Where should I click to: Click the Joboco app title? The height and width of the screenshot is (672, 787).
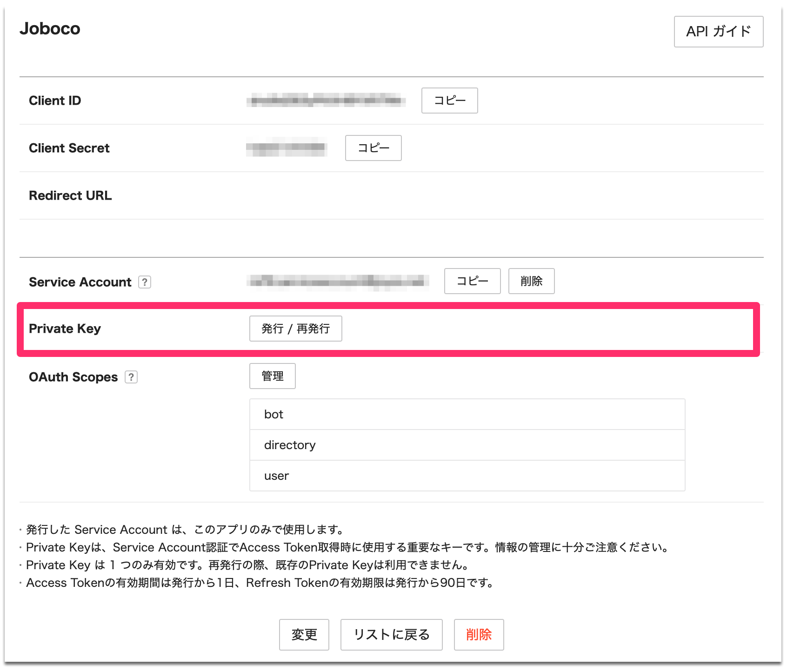point(49,29)
